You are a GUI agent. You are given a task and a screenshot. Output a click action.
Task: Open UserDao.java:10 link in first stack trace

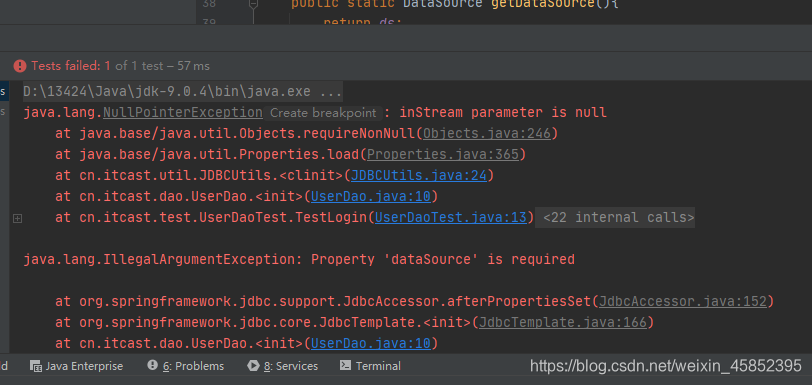click(371, 196)
